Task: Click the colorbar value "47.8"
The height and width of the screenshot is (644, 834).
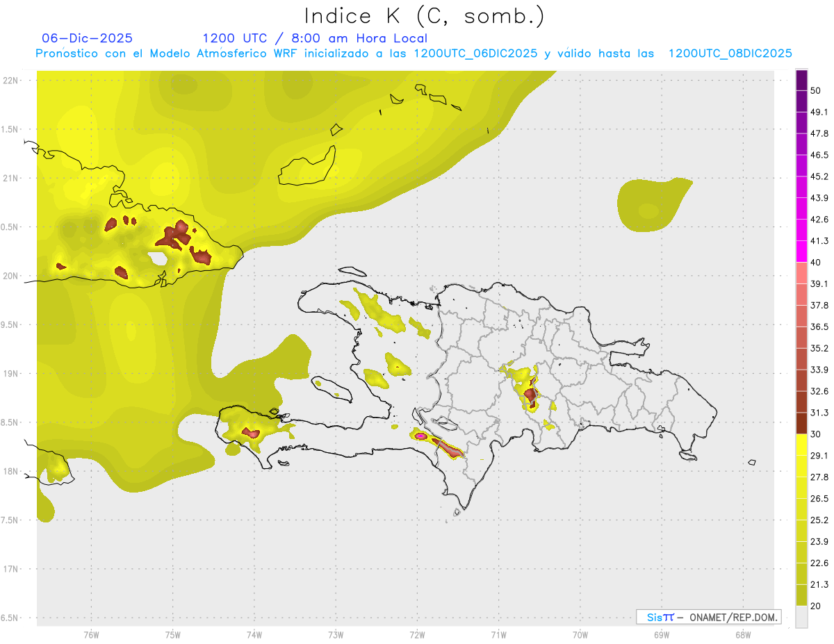Action: [x=819, y=133]
